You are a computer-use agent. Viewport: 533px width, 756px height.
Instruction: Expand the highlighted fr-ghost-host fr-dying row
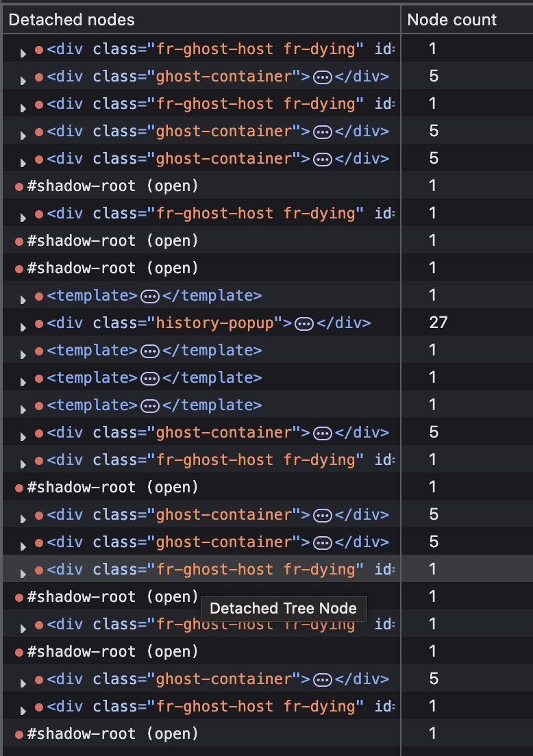[23, 573]
